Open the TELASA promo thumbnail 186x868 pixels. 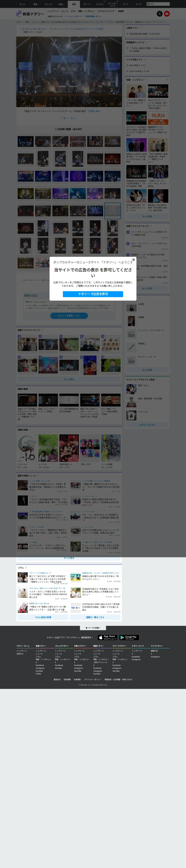pyautogui.click(x=158, y=118)
